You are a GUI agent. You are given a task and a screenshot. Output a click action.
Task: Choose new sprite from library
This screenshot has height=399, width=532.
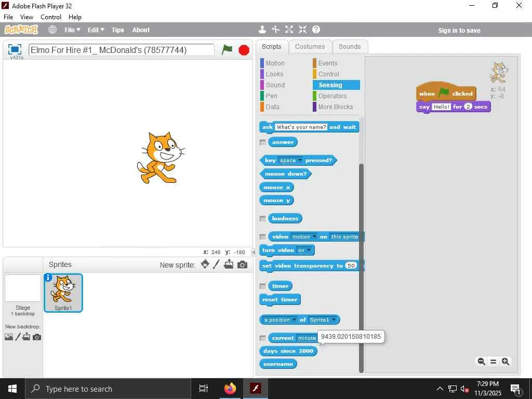205,264
